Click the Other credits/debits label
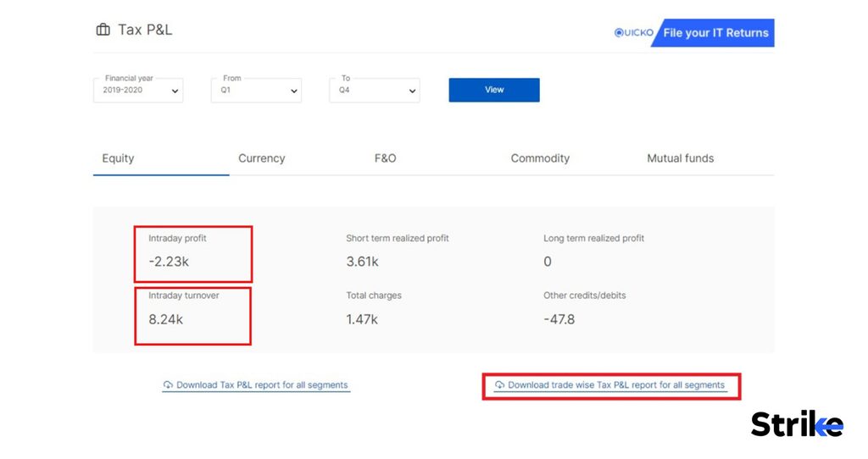This screenshot has height=459, width=868. point(585,296)
